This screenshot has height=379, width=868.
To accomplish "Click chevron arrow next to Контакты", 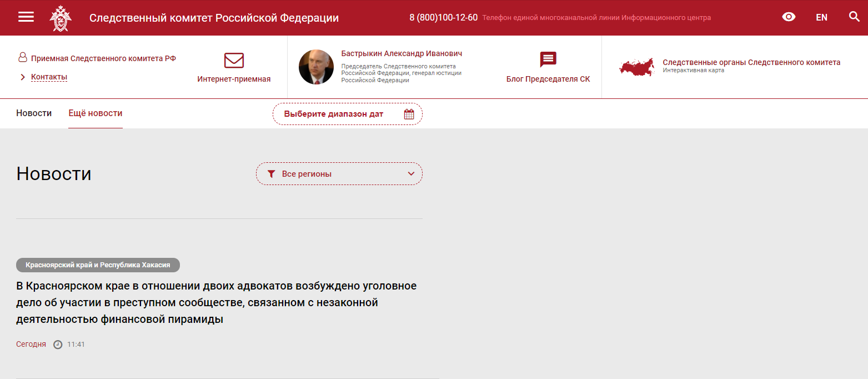I will pos(23,77).
